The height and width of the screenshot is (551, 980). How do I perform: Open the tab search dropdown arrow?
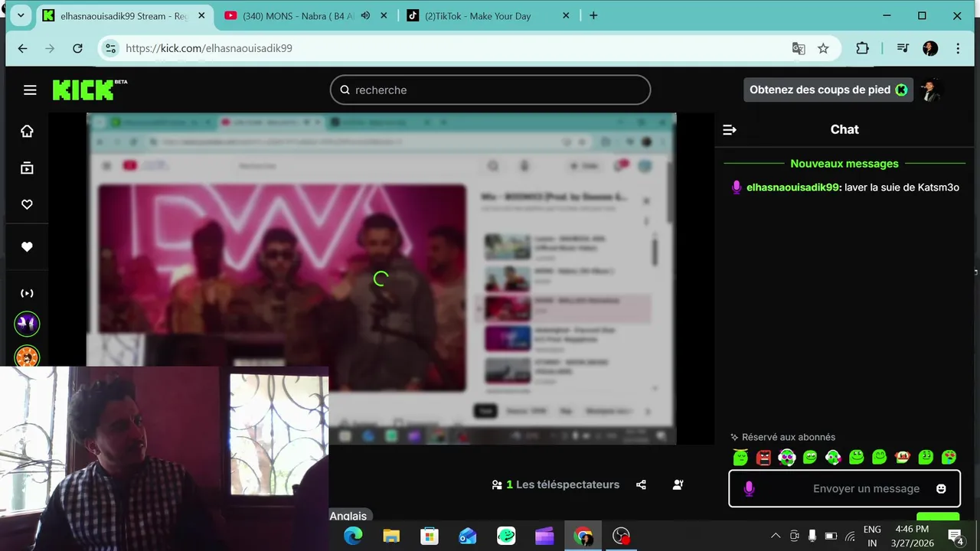20,15
